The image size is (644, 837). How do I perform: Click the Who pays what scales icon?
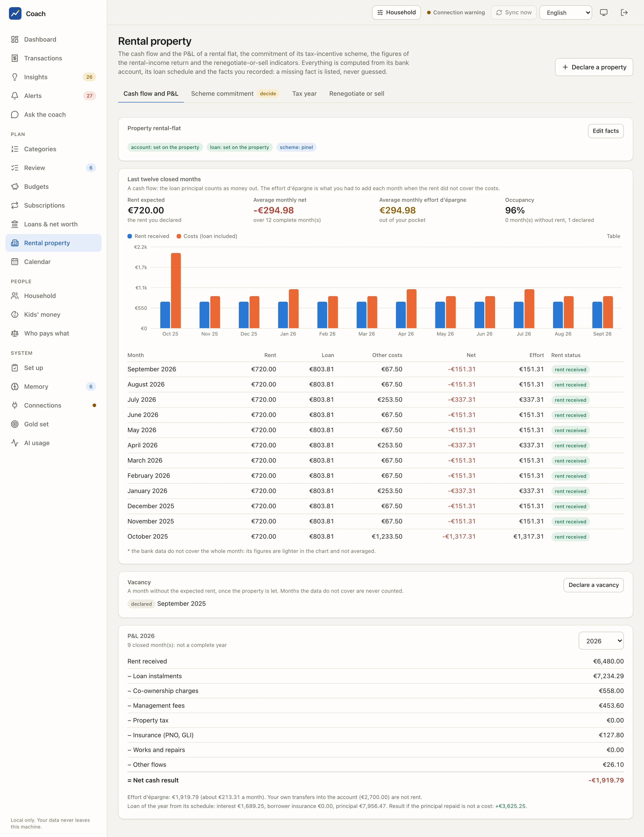[15, 334]
